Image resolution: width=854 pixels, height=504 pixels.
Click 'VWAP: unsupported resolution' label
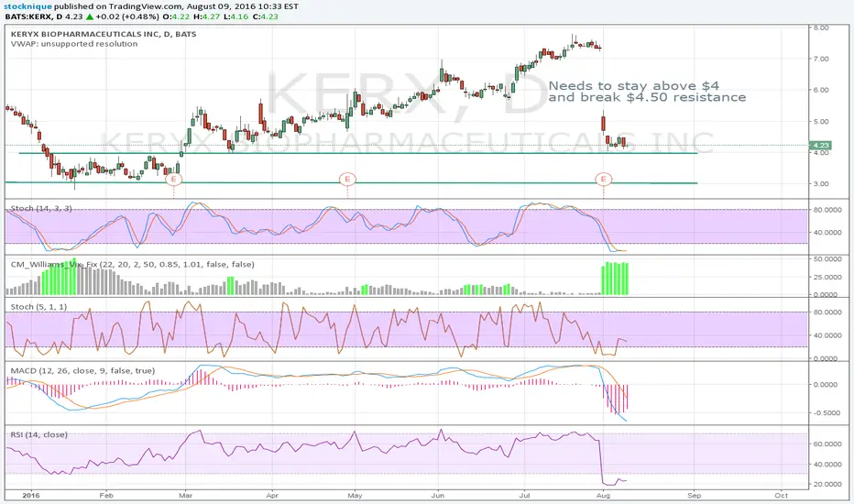74,44
